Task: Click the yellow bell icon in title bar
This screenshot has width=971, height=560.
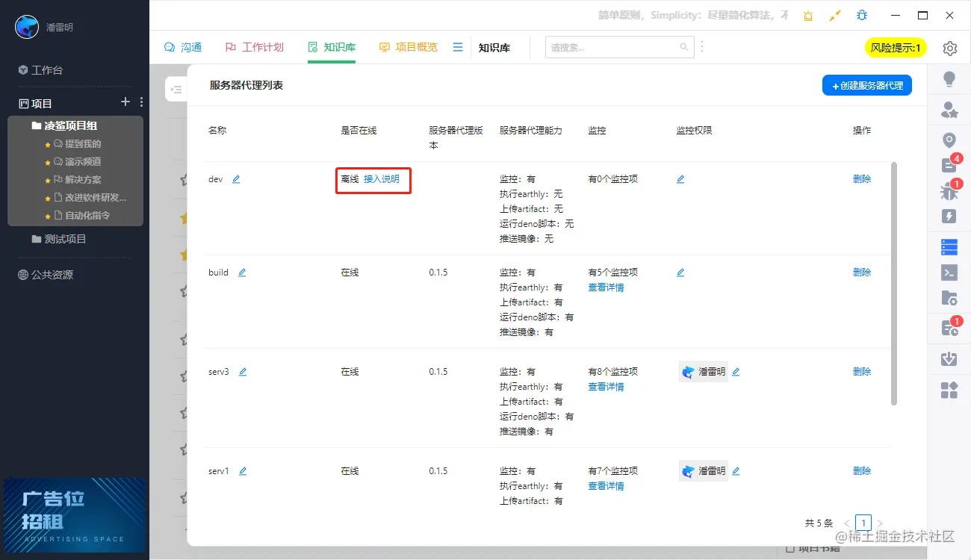Action: pyautogui.click(x=807, y=16)
